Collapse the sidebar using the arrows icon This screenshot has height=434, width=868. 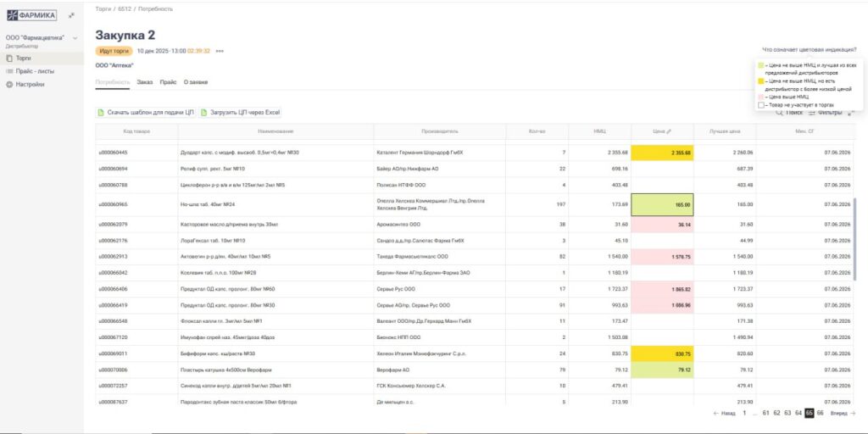(x=71, y=15)
